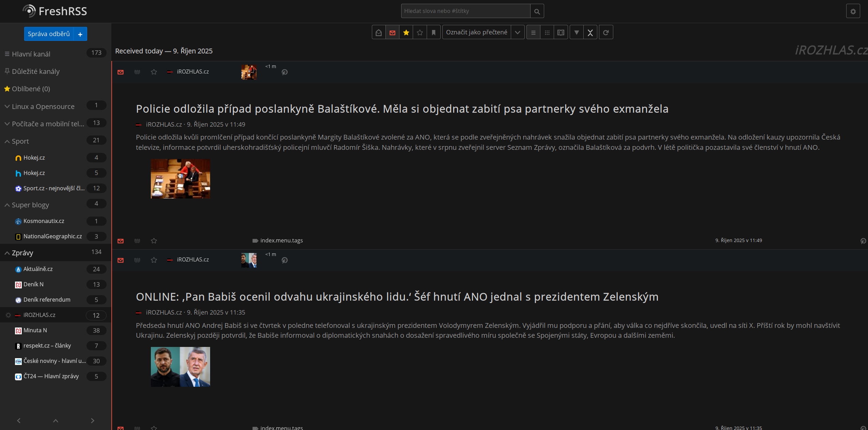Toggle favorites filter gold star
Screen dimensions: 868x430
click(406, 32)
